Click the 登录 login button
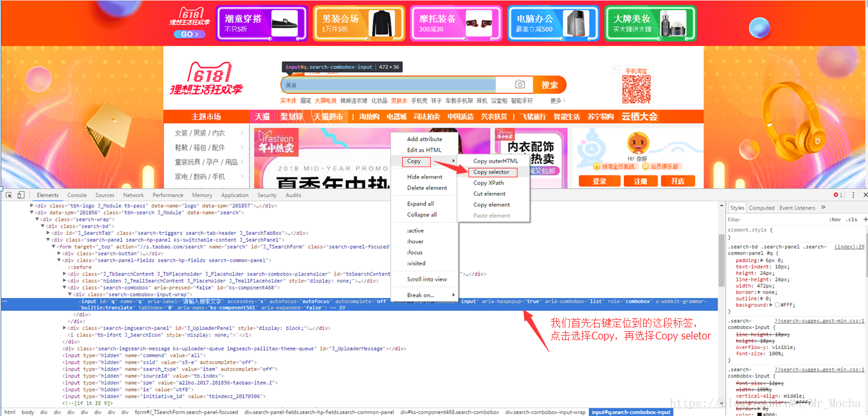The image size is (868, 416). [x=600, y=181]
